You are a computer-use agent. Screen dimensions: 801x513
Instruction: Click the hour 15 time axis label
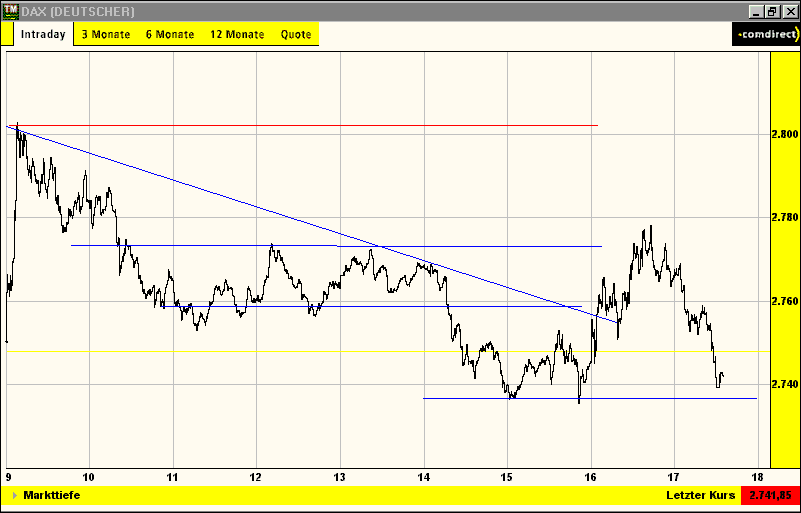(x=507, y=477)
